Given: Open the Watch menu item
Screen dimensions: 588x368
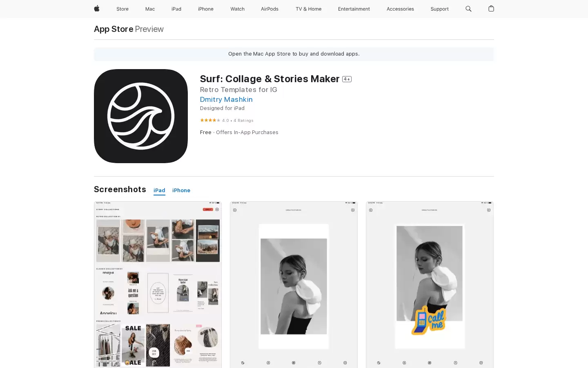Looking at the screenshot, I should (237, 9).
